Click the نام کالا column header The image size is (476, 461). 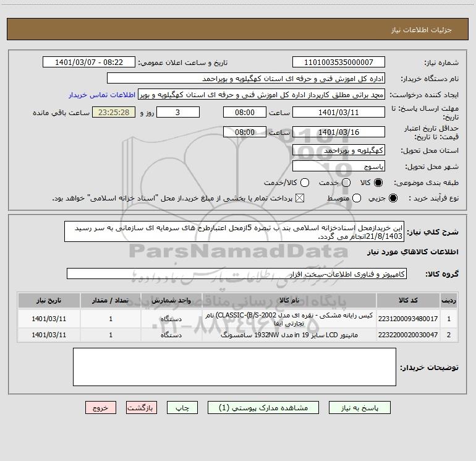click(x=289, y=301)
